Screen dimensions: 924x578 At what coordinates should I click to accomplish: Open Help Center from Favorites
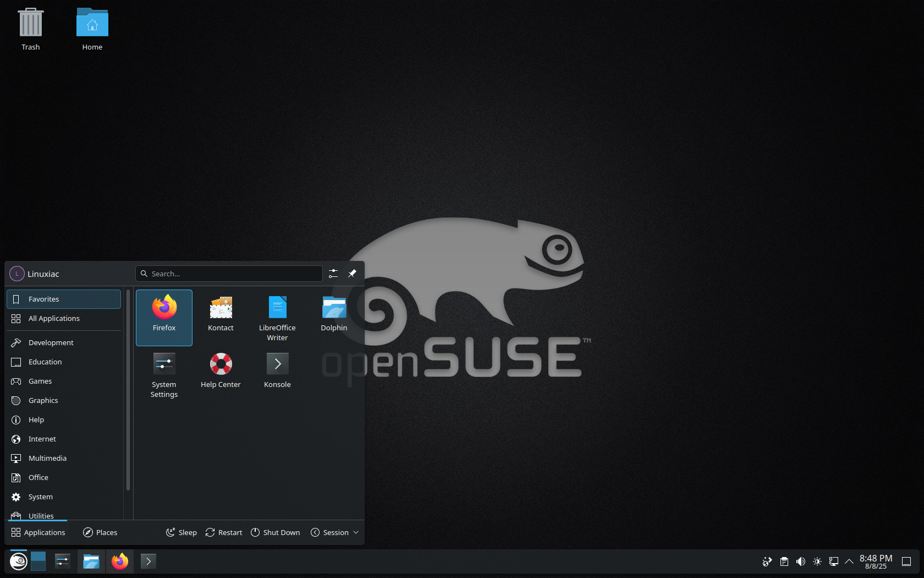pyautogui.click(x=221, y=374)
